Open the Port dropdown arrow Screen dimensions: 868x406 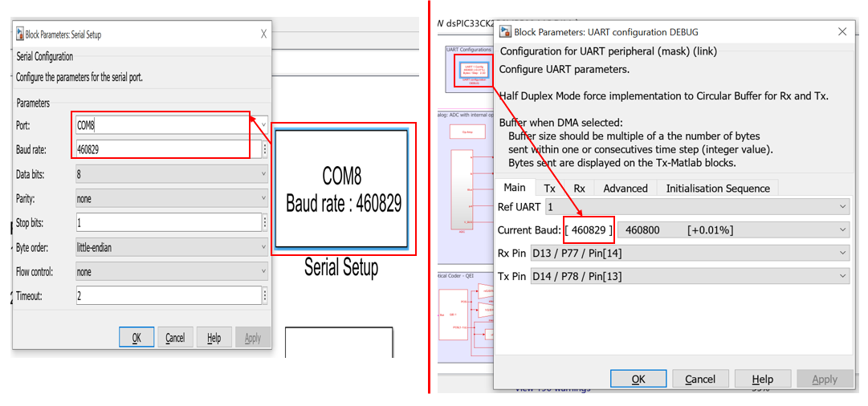263,125
